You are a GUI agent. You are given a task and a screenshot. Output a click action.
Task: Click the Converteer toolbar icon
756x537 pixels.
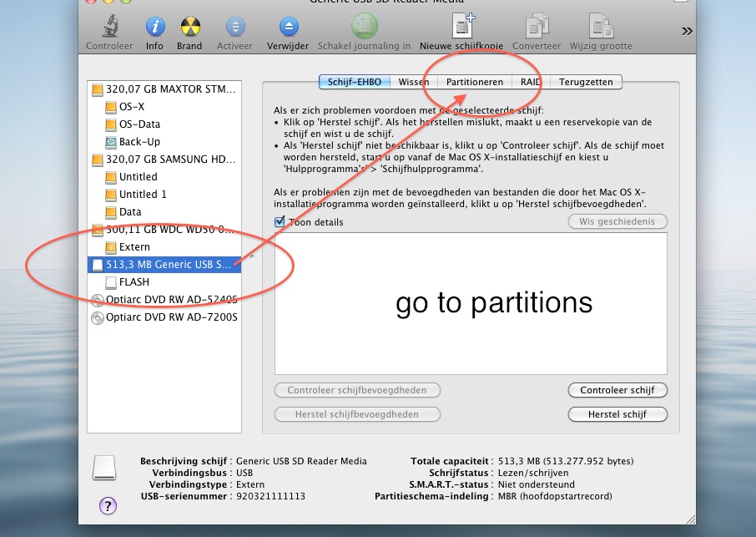(x=537, y=27)
